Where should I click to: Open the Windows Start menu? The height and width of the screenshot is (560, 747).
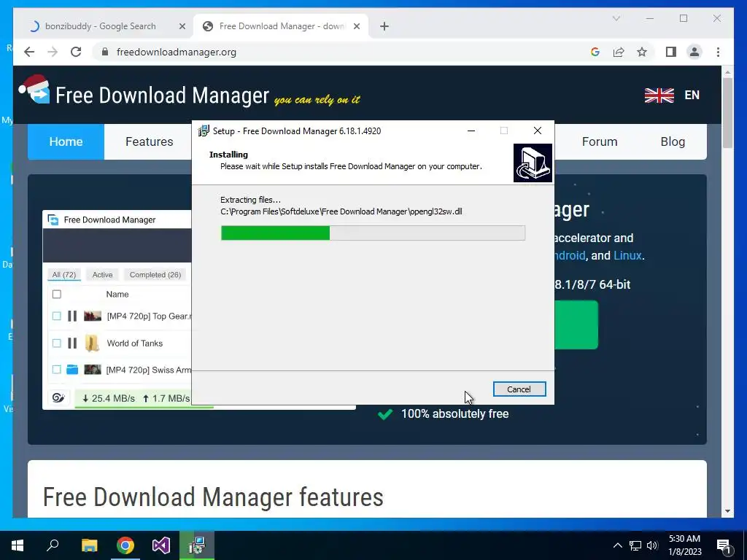[x=18, y=545]
